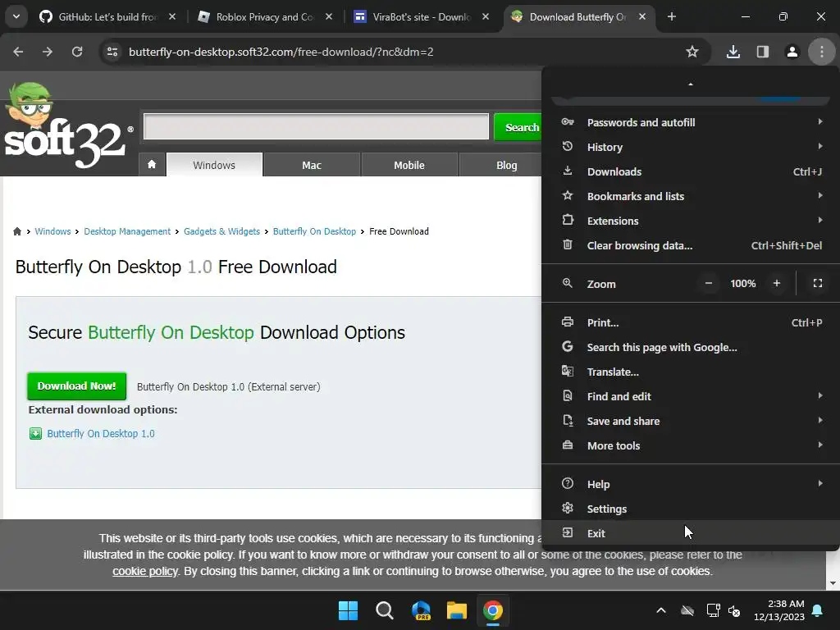840x630 pixels.
Task: Click the home icon in site navigation
Action: click(x=152, y=164)
